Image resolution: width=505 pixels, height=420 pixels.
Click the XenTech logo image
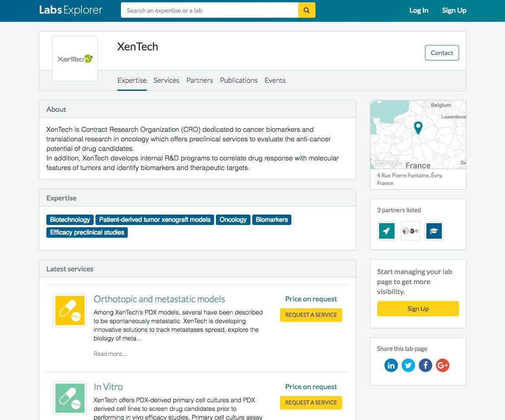[75, 59]
